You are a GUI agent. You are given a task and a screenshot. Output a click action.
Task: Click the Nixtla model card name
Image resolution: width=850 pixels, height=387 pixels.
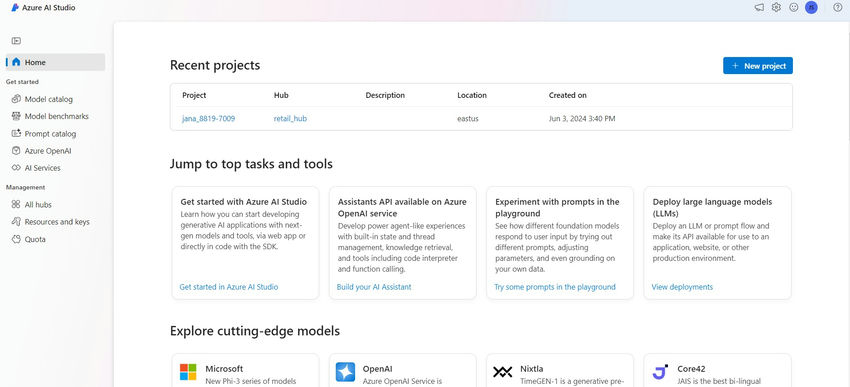point(531,369)
